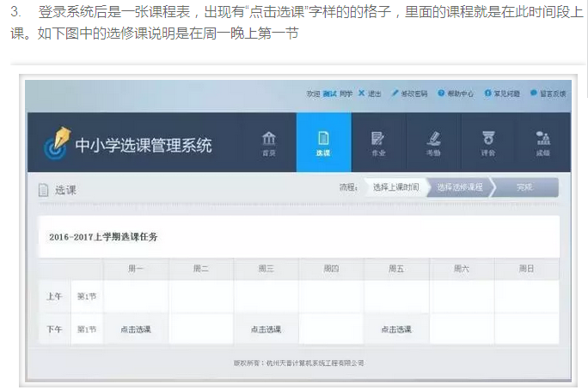Click the document icon beside 选课 heading
The image size is (588, 390).
pyautogui.click(x=44, y=190)
